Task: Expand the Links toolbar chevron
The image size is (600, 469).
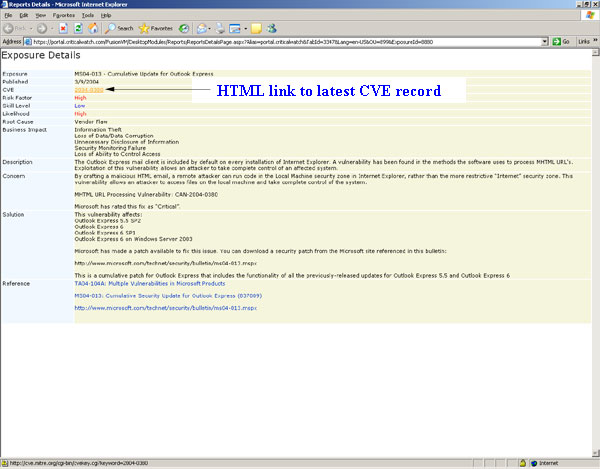Action: pyautogui.click(x=595, y=42)
